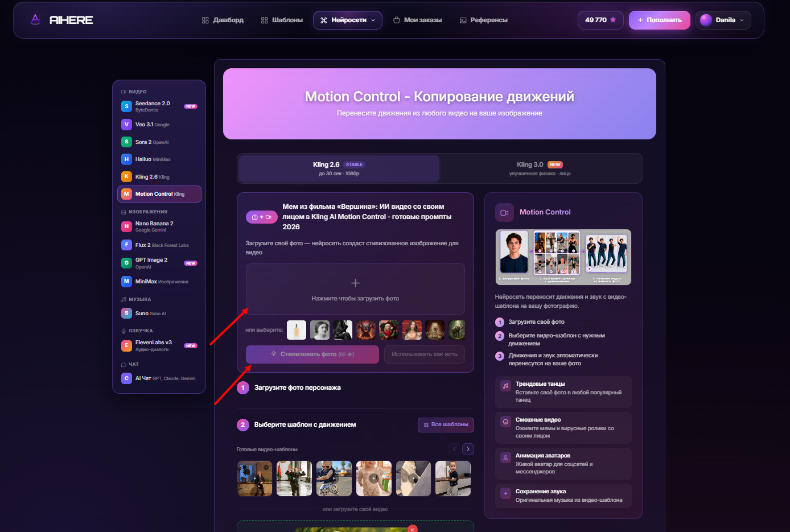
Task: Select the girl in Santa hat preset
Action: tap(389, 330)
